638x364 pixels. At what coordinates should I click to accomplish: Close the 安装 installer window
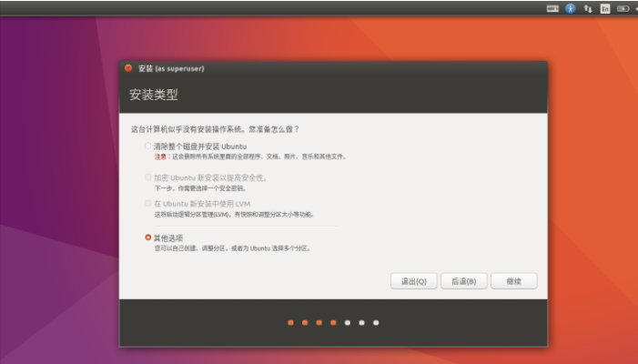[x=128, y=68]
